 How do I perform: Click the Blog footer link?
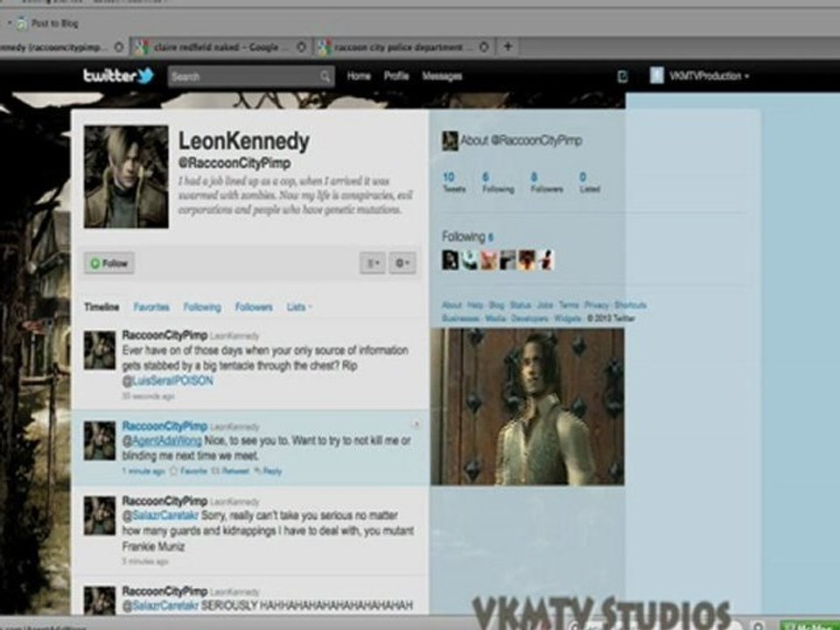(497, 304)
